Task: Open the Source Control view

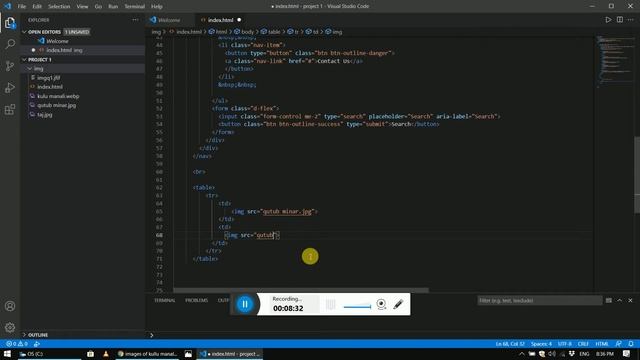Action: [x=10, y=66]
